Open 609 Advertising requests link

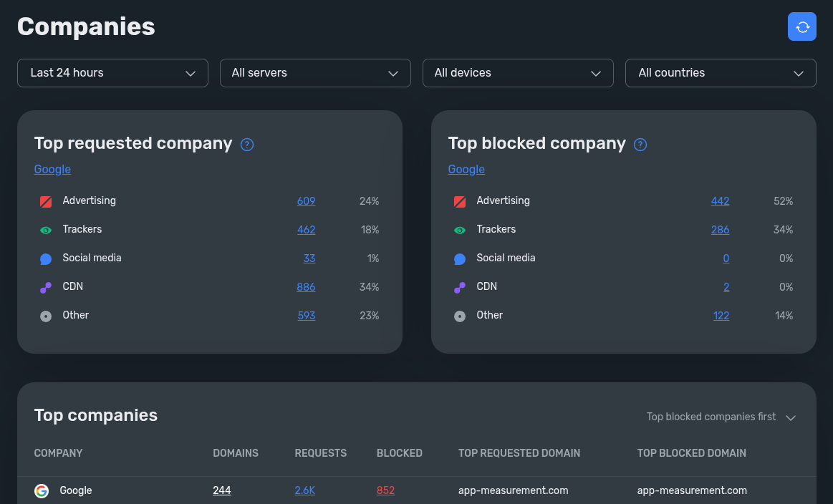pos(306,200)
